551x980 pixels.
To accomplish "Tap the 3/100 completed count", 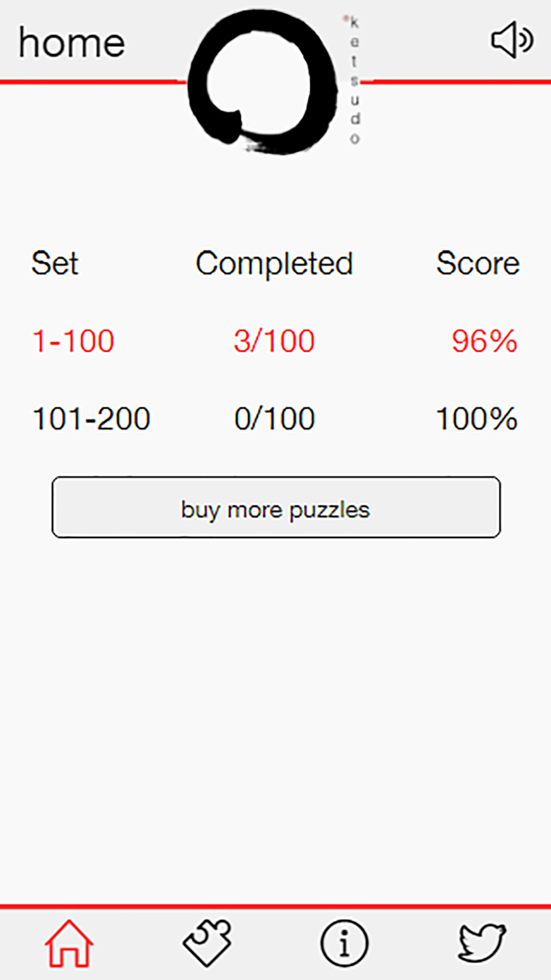I will coord(274,341).
